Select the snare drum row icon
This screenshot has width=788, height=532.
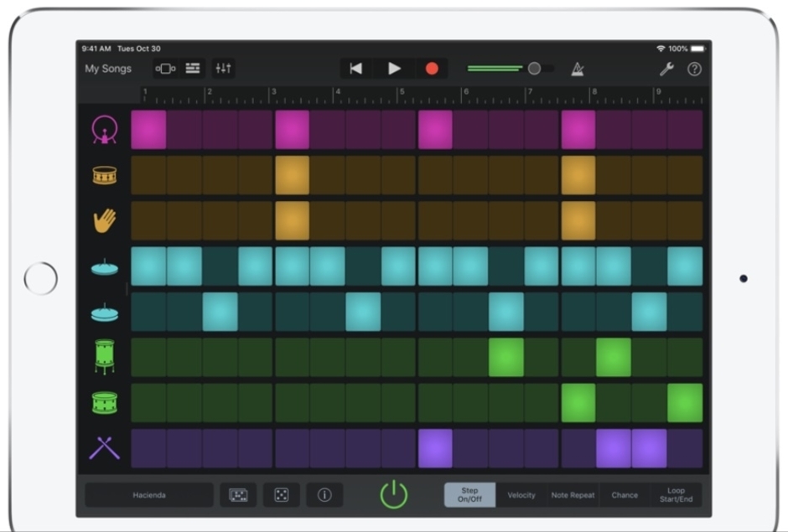[105, 175]
